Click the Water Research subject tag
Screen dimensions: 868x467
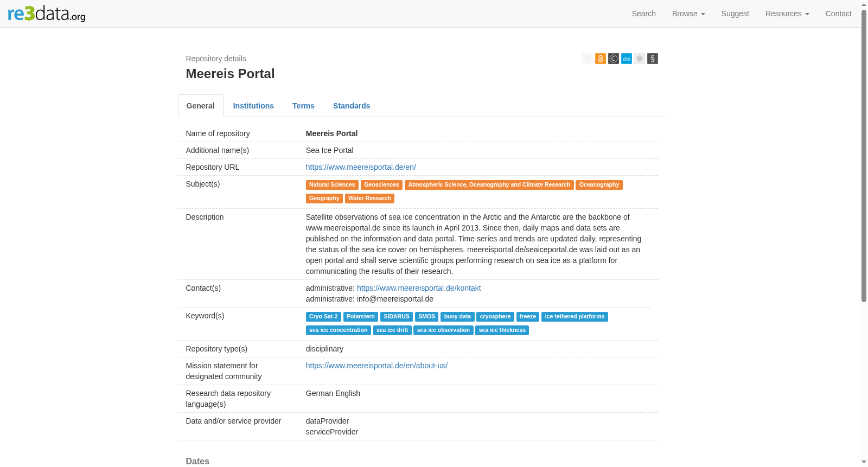[369, 199]
